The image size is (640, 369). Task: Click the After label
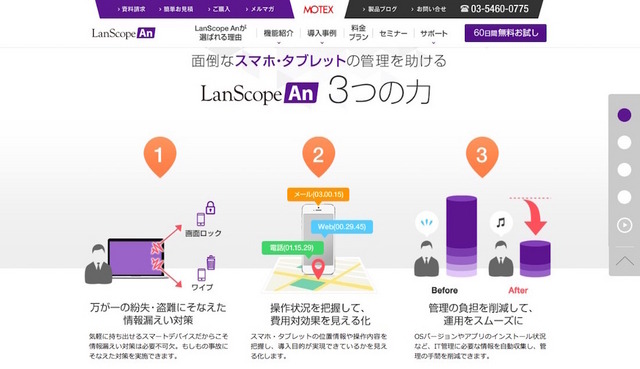[x=518, y=291]
